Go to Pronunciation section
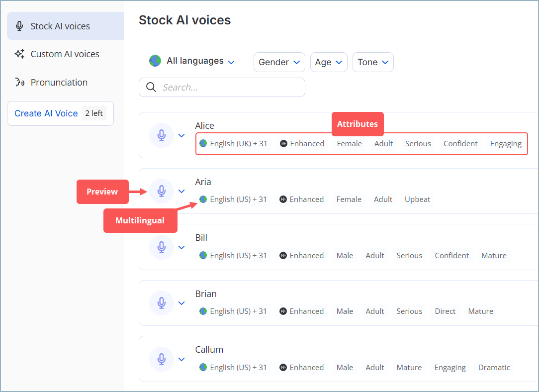Screen dimensions: 539x392 [x=59, y=83]
